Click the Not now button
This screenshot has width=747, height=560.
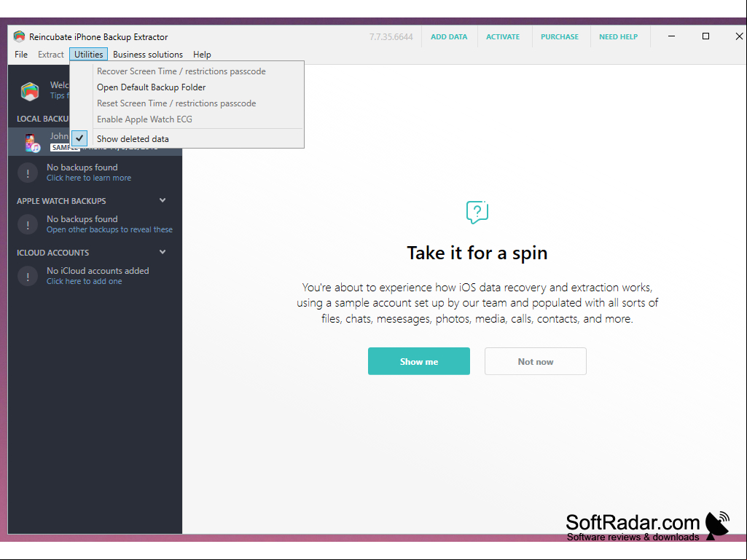coord(536,361)
